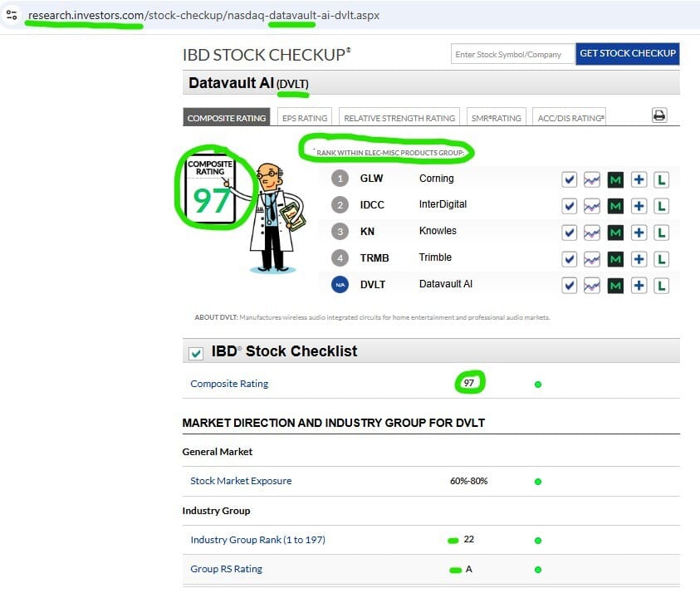Click the L icon for DVLT
This screenshot has height=593, width=700.
pyautogui.click(x=661, y=286)
